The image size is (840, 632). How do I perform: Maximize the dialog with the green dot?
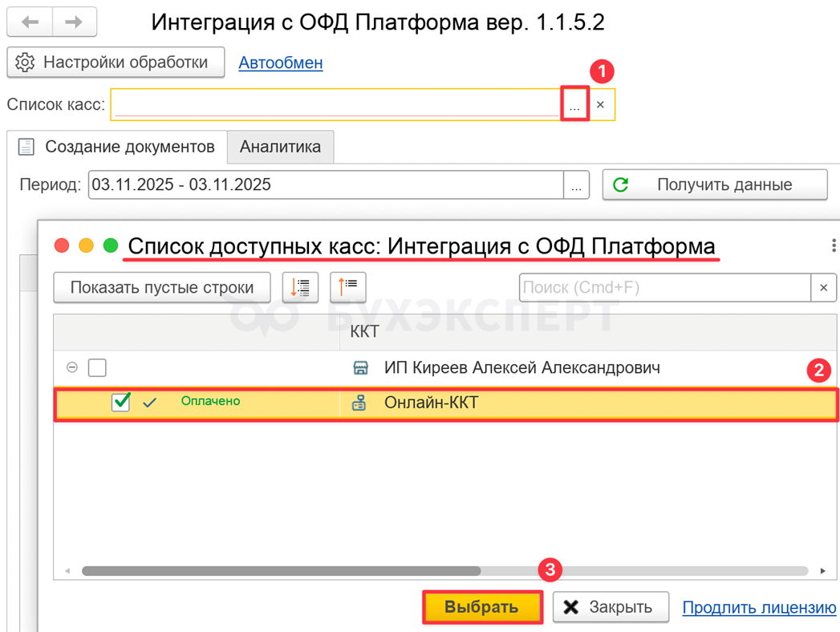tap(111, 246)
